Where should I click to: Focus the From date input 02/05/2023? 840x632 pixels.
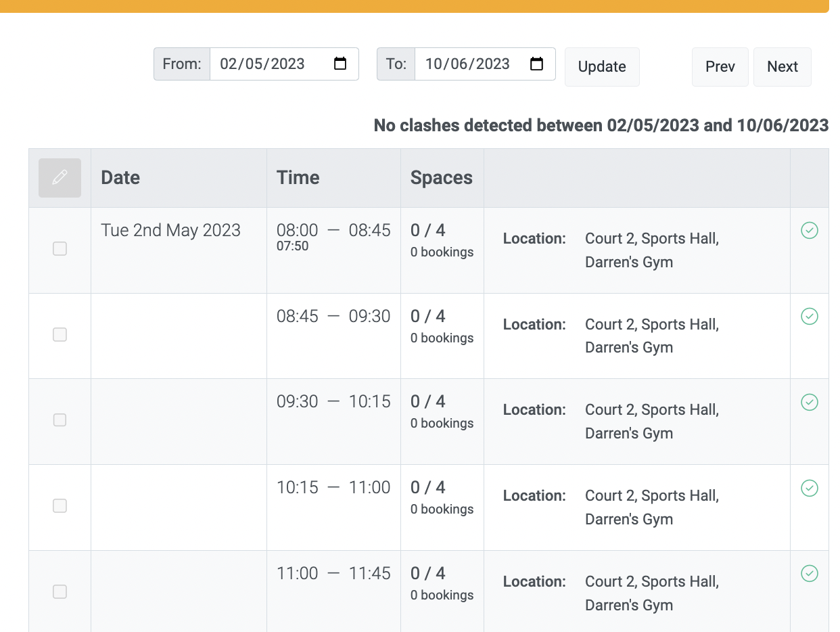pyautogui.click(x=284, y=64)
